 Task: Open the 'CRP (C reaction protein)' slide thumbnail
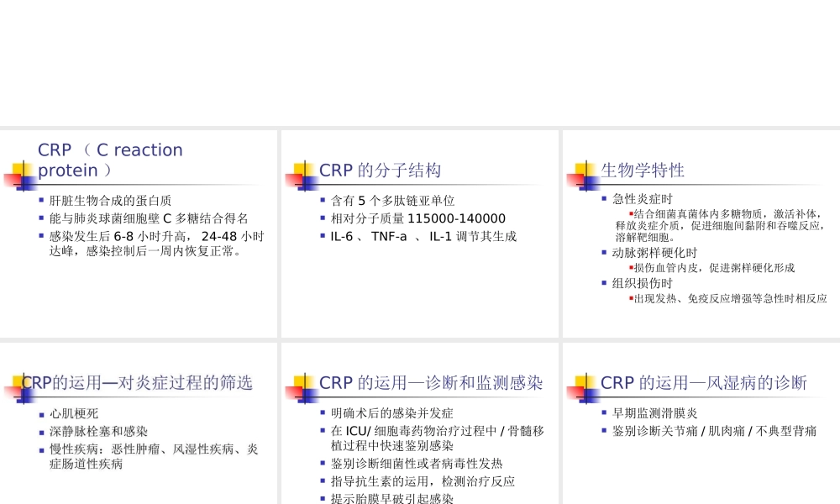point(139,234)
